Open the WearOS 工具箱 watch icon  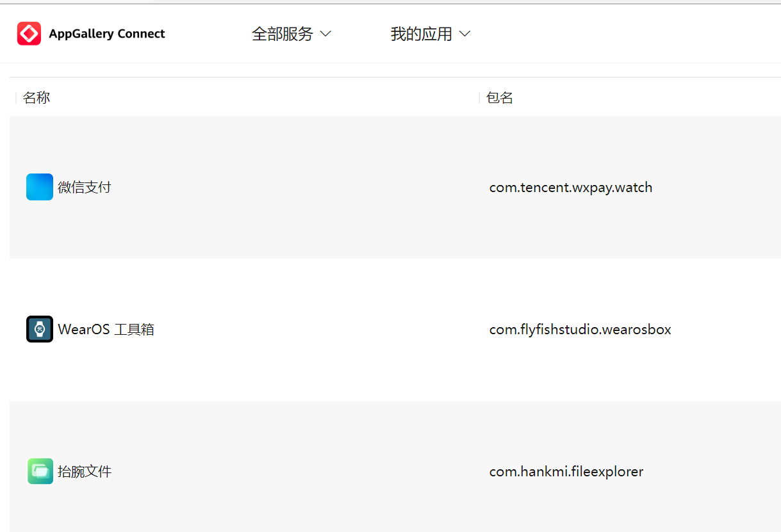click(40, 329)
